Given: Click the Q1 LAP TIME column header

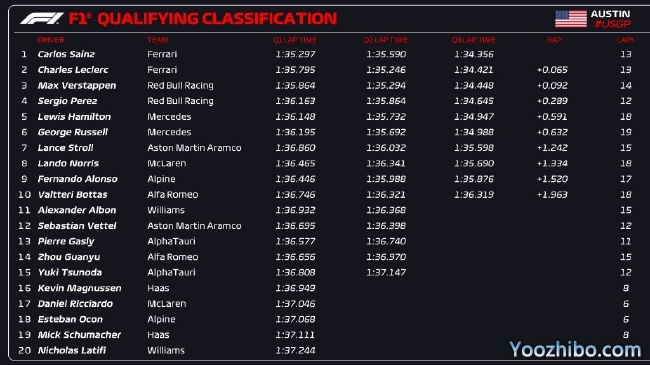Looking at the screenshot, I should point(295,40).
